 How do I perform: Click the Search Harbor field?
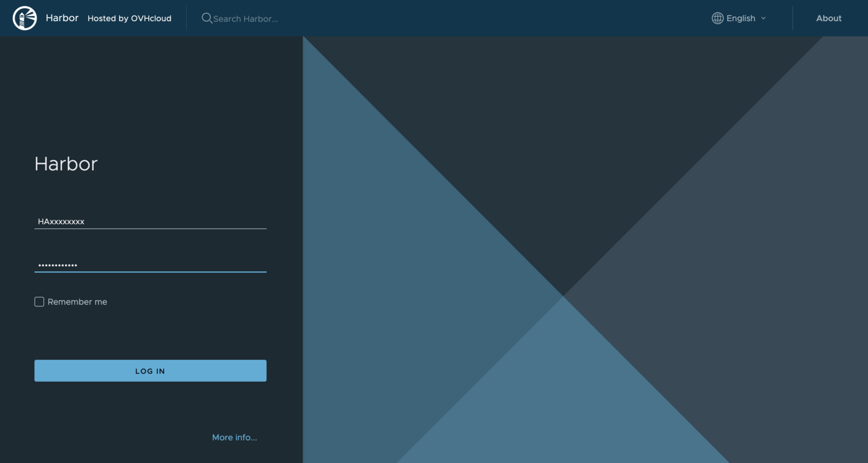245,18
